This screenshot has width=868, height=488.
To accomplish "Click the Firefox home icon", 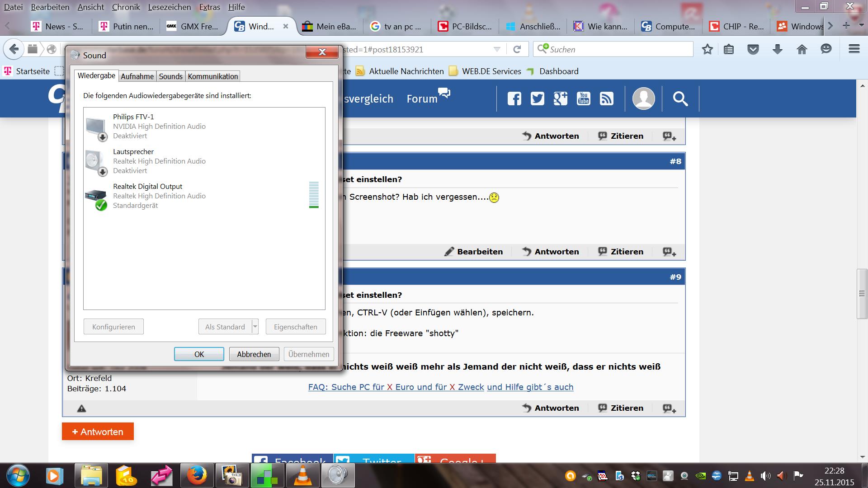I will [x=802, y=49].
